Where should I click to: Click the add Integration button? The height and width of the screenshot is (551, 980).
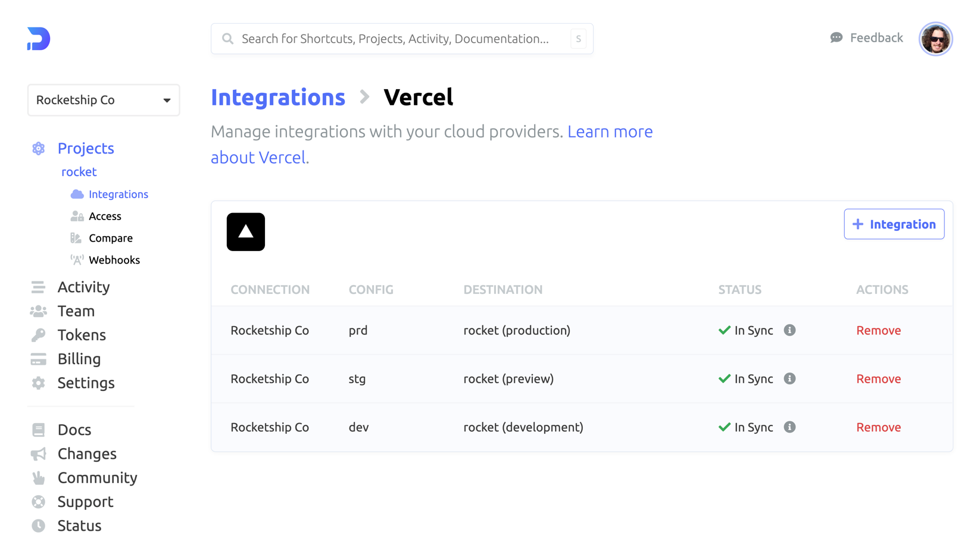click(894, 224)
